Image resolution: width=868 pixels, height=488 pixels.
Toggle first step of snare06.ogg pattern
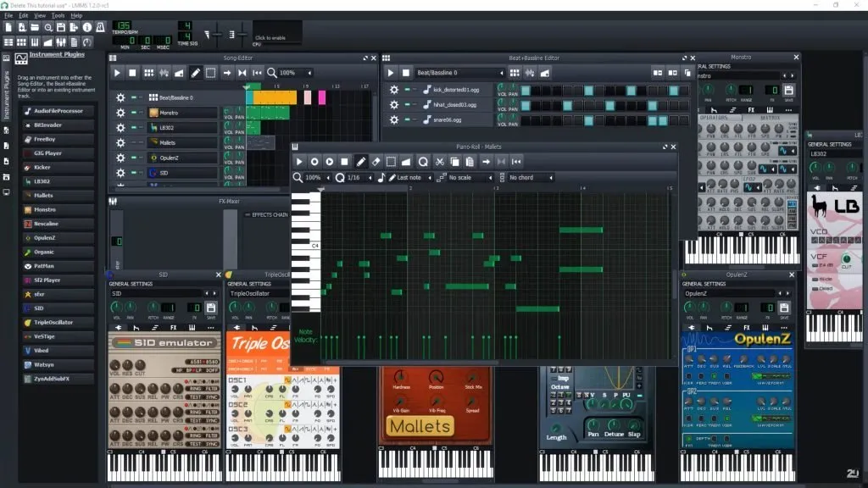click(526, 120)
